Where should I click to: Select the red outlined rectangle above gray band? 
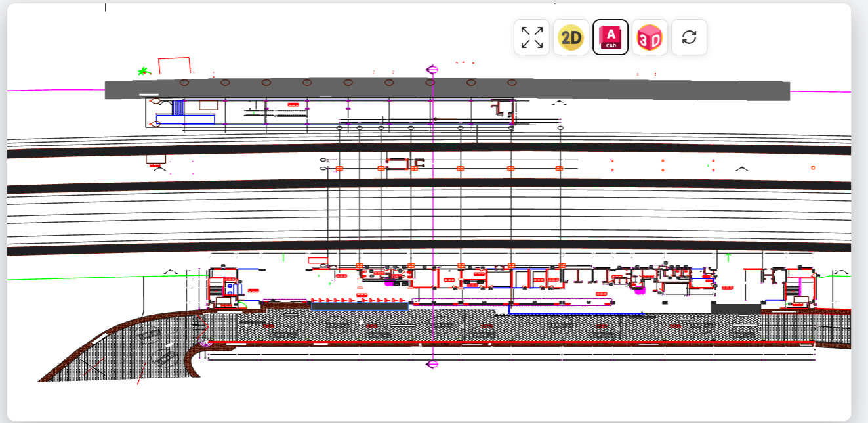174,64
